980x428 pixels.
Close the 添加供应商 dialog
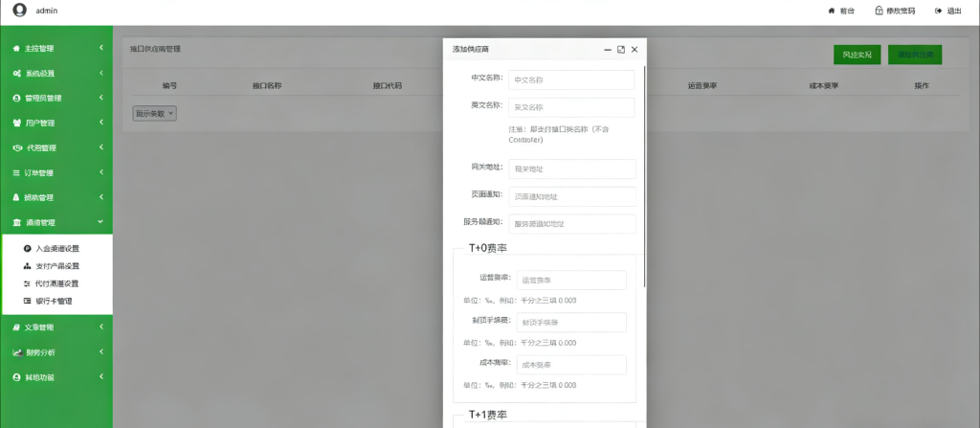(x=635, y=50)
